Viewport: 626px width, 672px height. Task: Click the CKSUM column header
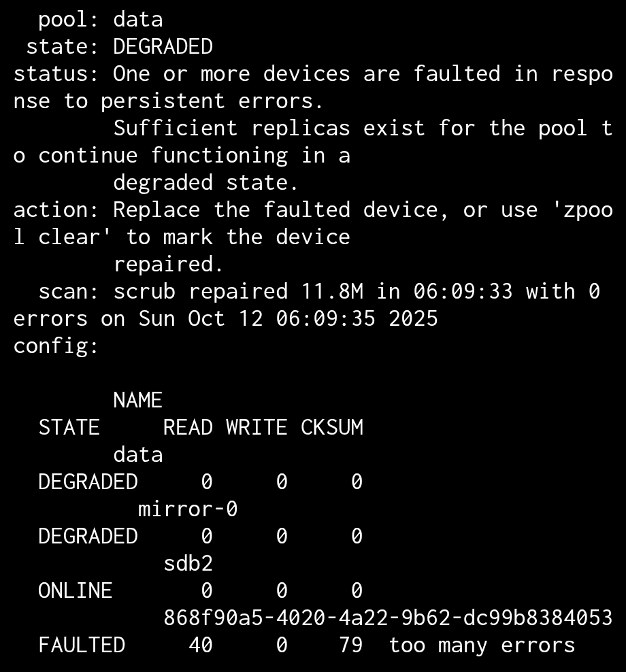tap(332, 428)
